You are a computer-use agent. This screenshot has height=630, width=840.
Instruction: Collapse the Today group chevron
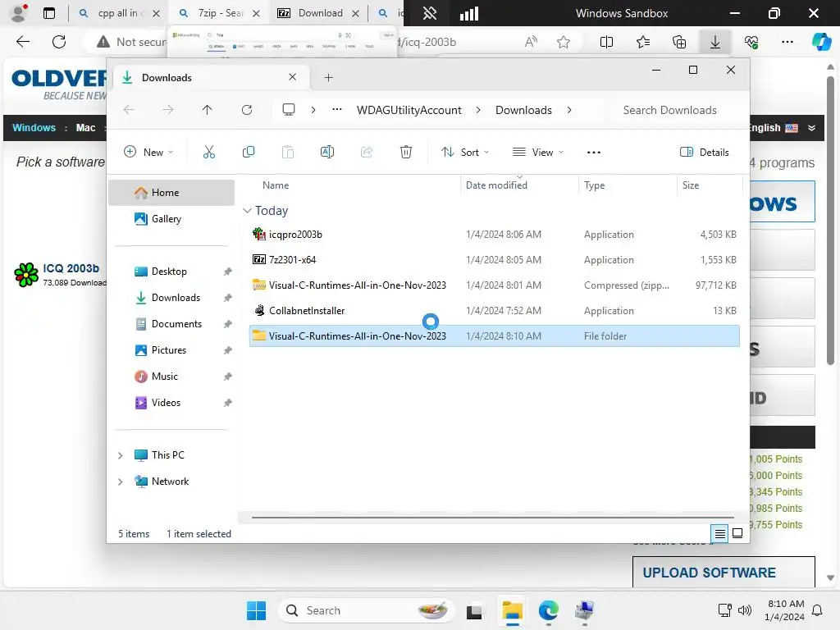(x=247, y=211)
